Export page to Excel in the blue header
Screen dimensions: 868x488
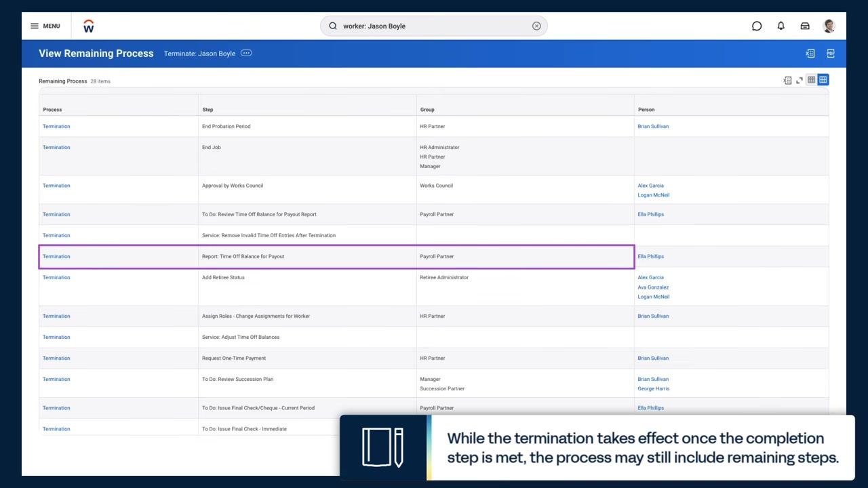click(x=810, y=54)
